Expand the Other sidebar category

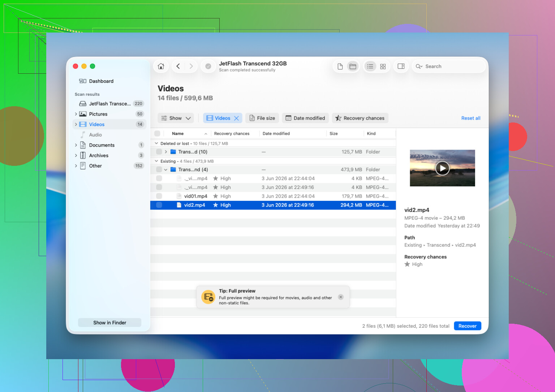76,166
